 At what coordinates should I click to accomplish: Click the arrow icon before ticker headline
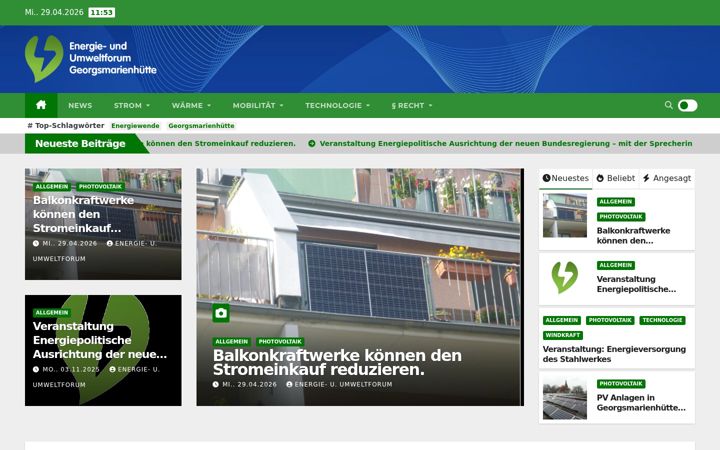pyautogui.click(x=312, y=144)
